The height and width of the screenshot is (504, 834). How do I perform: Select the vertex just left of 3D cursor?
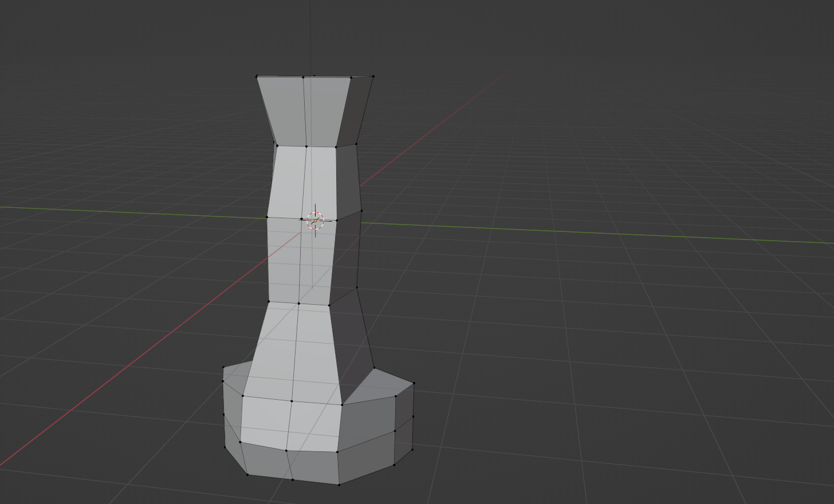pos(302,219)
